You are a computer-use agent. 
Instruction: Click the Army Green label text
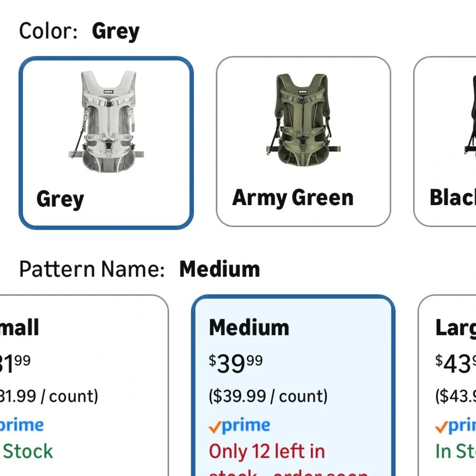293,198
